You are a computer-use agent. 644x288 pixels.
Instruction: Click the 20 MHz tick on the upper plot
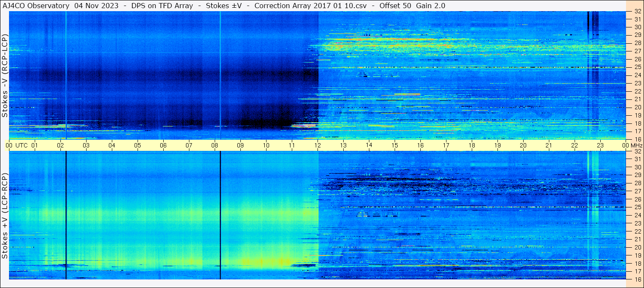(x=637, y=107)
